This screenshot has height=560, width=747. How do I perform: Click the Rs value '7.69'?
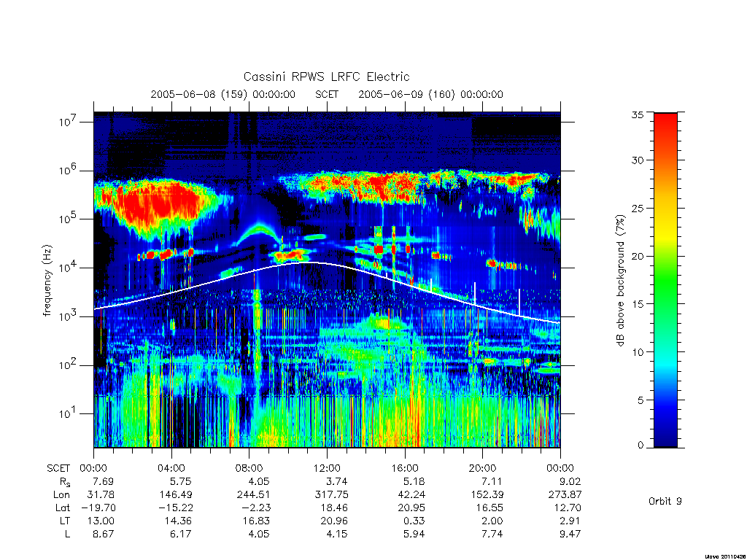point(104,481)
